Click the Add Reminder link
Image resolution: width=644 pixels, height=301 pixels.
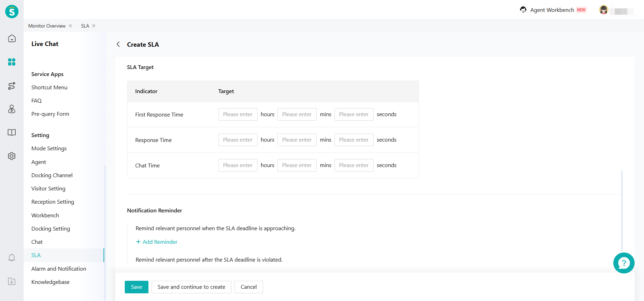pyautogui.click(x=157, y=242)
